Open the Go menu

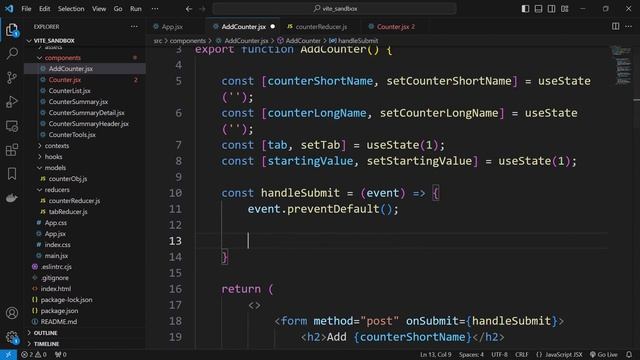coord(118,9)
